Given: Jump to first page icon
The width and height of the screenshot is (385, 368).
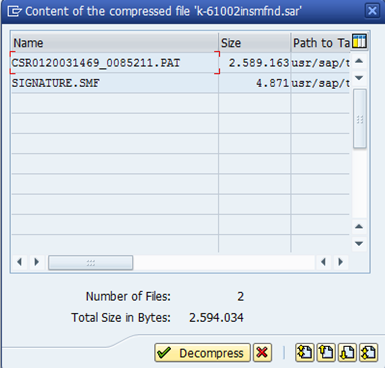Looking at the screenshot, I should [305, 353].
